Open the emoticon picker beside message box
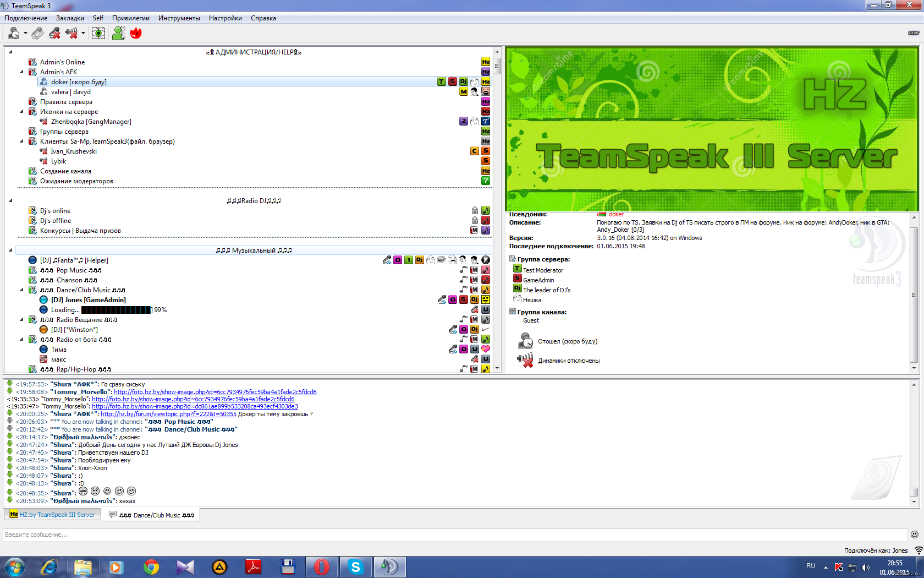924x578 pixels. 915,535
